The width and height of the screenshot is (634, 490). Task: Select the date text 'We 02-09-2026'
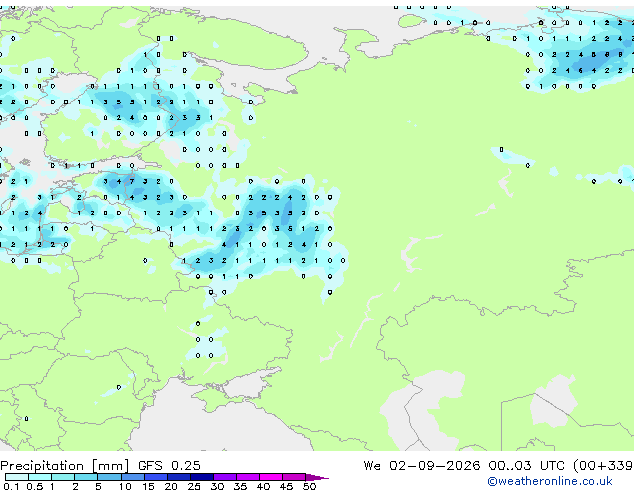422,466
